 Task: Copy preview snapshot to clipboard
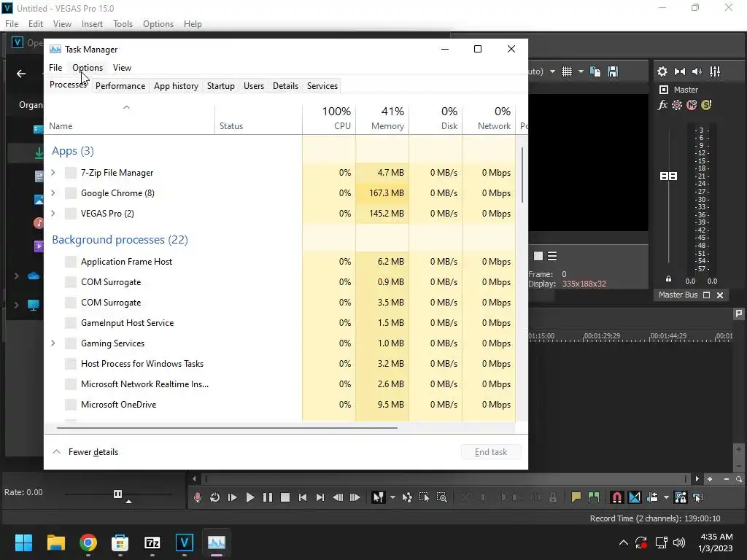click(x=595, y=71)
